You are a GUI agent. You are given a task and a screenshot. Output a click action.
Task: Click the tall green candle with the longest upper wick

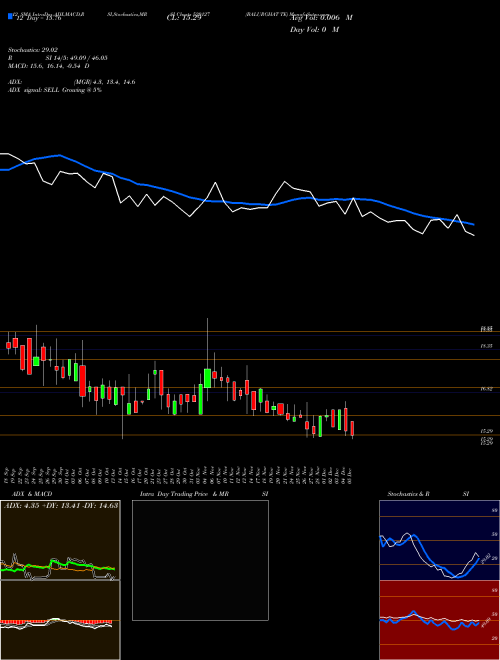click(207, 378)
